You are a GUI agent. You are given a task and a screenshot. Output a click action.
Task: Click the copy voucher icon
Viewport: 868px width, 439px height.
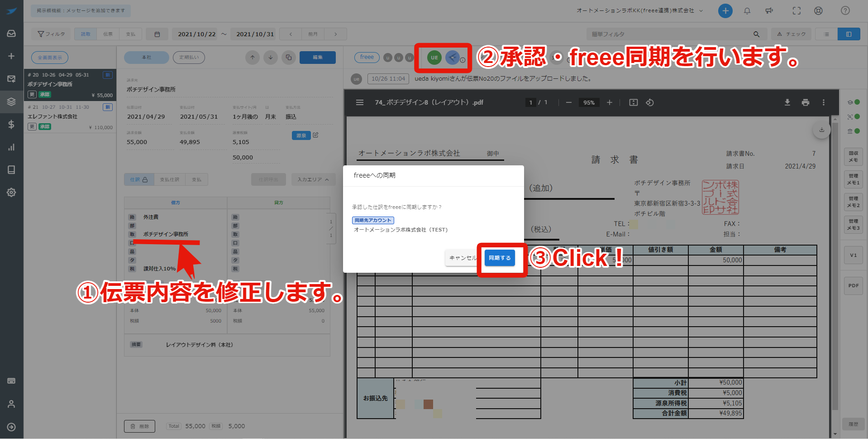(x=289, y=58)
